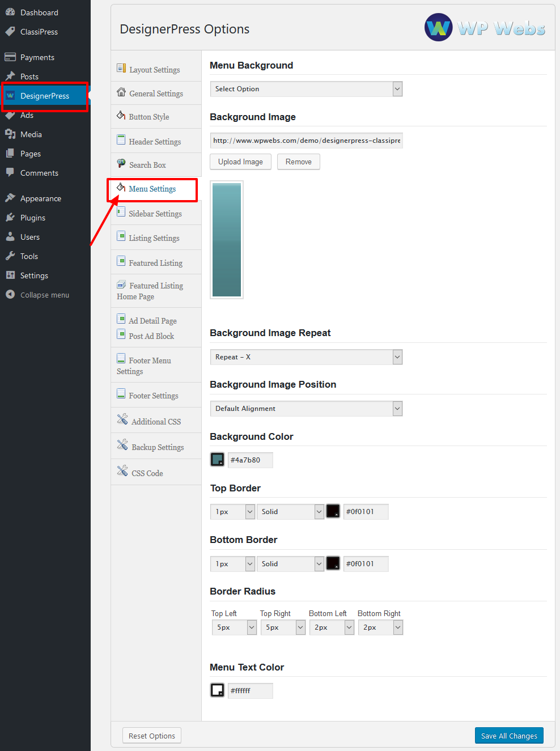Pick the Background Color swatch

point(218,459)
